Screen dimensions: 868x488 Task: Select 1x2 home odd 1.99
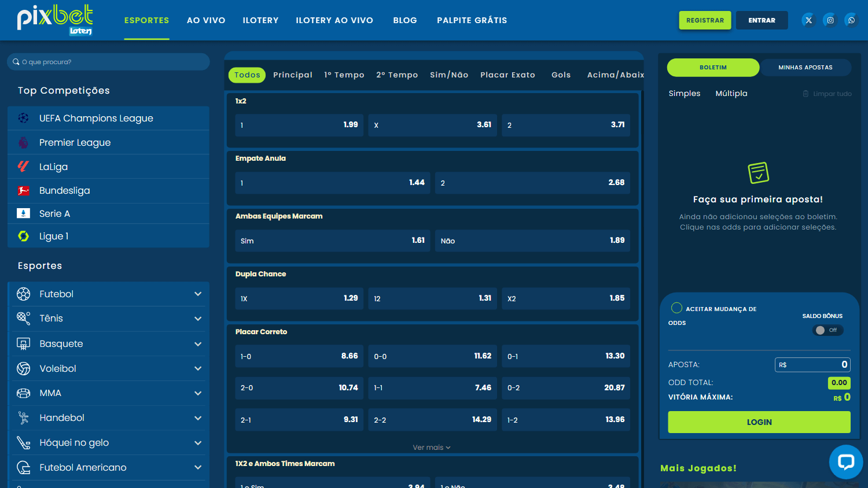point(299,125)
